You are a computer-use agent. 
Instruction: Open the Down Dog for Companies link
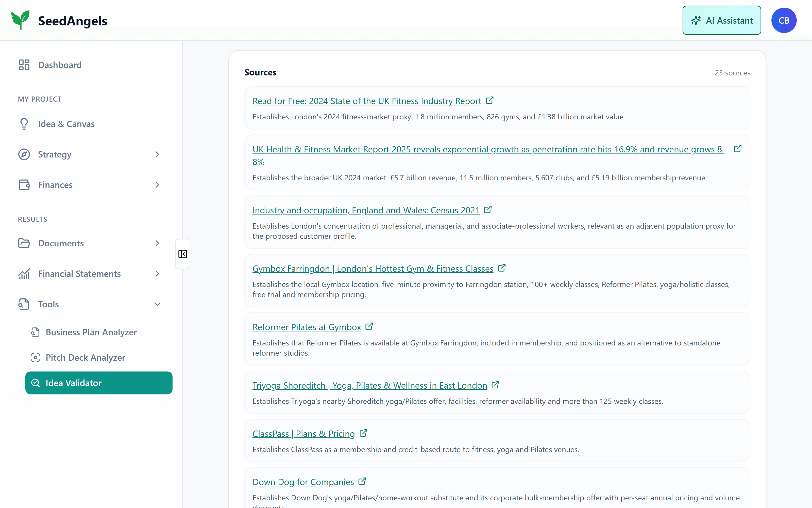pyautogui.click(x=303, y=482)
